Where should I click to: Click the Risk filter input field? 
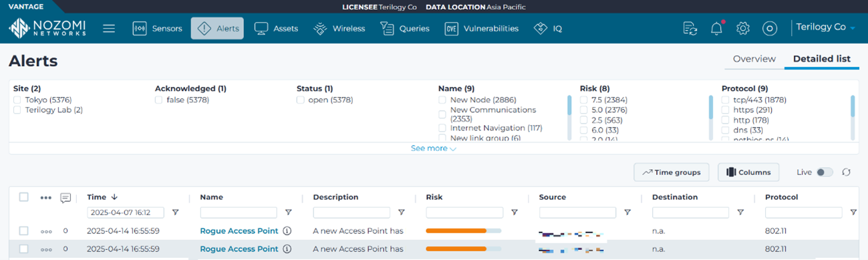[464, 213]
